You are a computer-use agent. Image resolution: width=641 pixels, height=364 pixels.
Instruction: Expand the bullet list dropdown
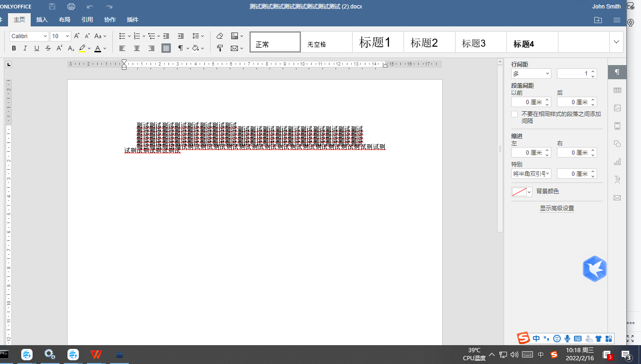pyautogui.click(x=129, y=36)
